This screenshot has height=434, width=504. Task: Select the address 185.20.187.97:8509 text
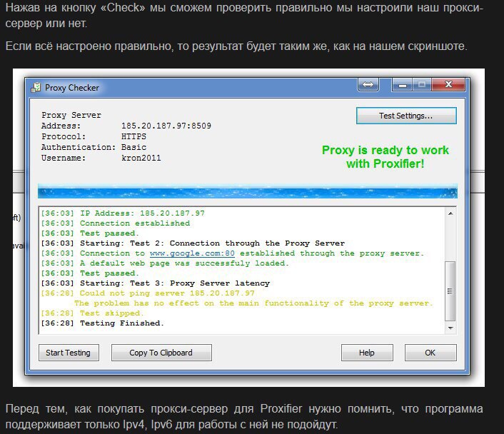pyautogui.click(x=166, y=126)
